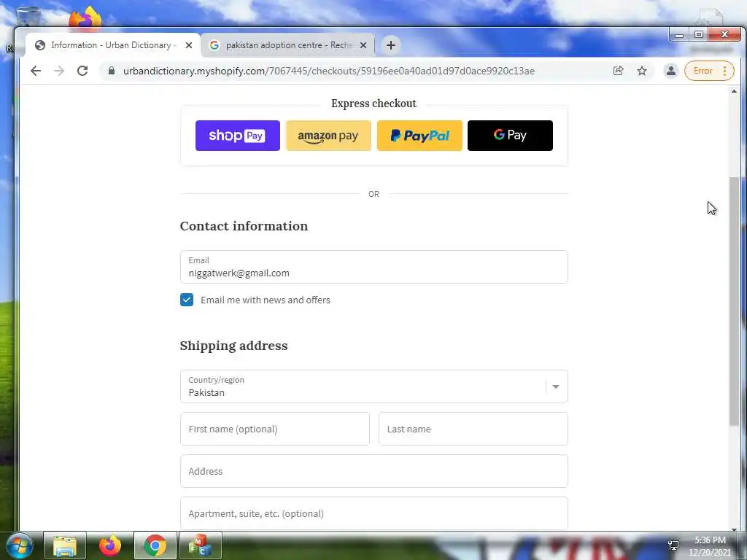
Task: Maximize the Chrome window
Action: 699,35
